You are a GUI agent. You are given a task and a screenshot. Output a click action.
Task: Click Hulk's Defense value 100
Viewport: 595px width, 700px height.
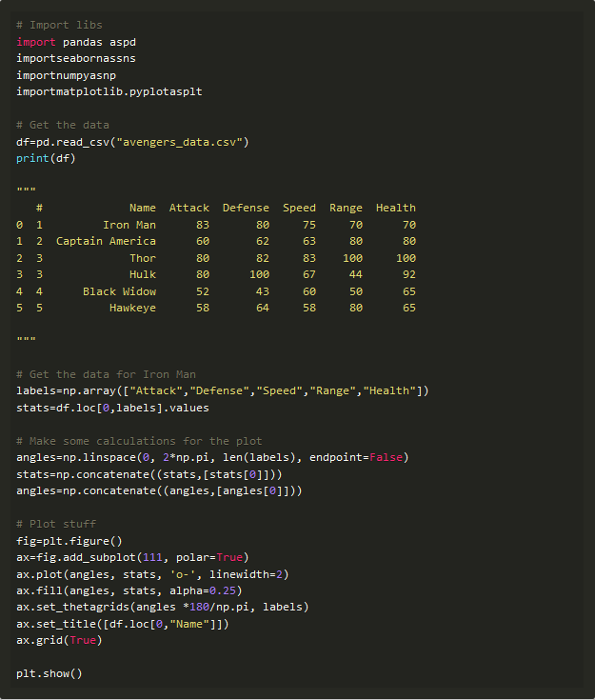click(259, 274)
